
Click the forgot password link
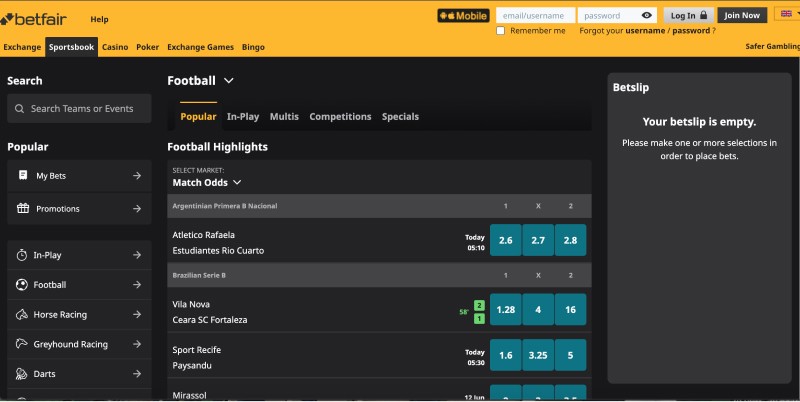click(691, 31)
